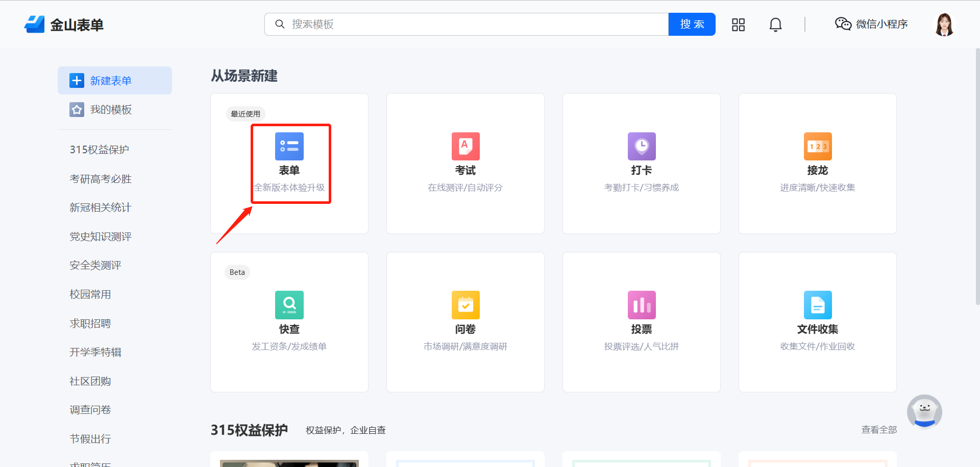The image size is (980, 467).
Task: Open 我的模板 in sidebar
Action: 111,109
